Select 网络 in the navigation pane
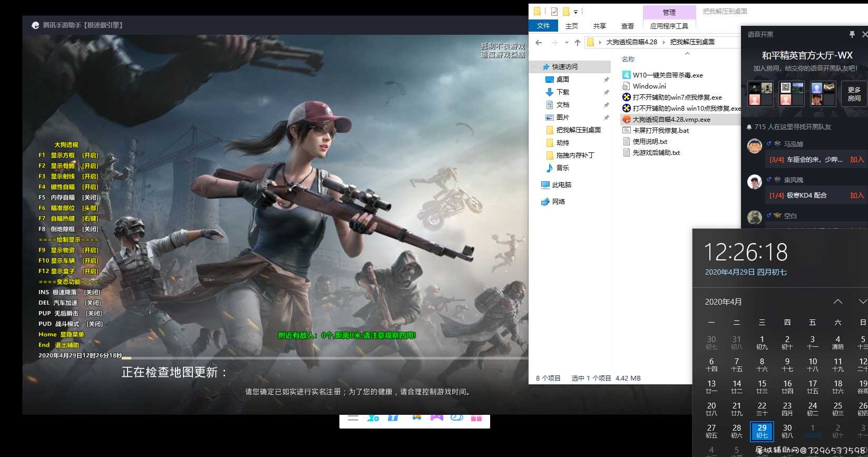Viewport: 868px width, 457px height. click(558, 202)
